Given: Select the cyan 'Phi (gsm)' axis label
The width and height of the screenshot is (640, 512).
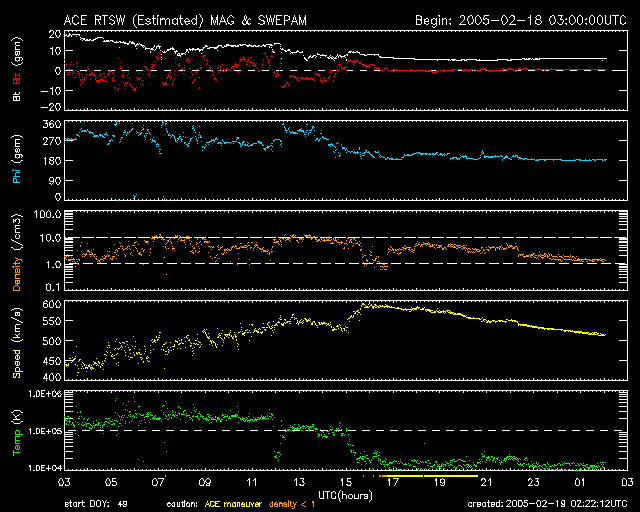Looking at the screenshot, I should click(x=17, y=159).
